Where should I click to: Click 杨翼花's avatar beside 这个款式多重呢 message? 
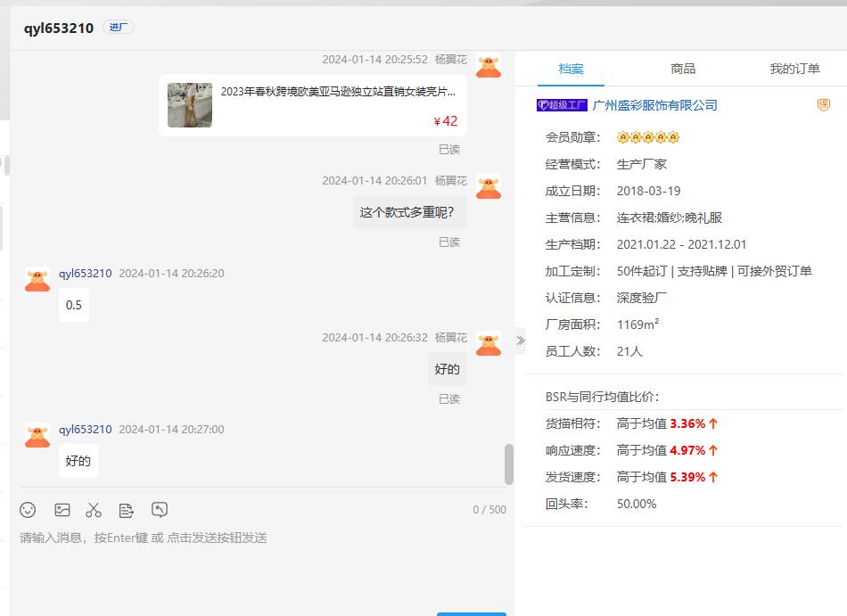[488, 187]
